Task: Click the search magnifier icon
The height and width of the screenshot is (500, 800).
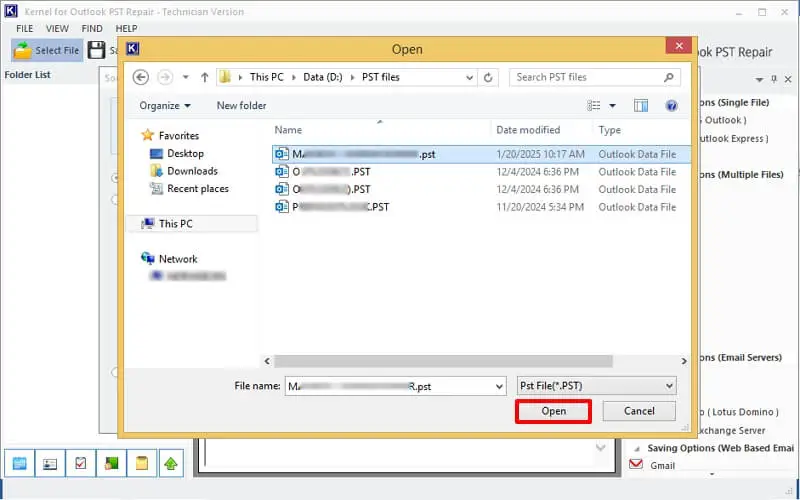Action: point(668,77)
